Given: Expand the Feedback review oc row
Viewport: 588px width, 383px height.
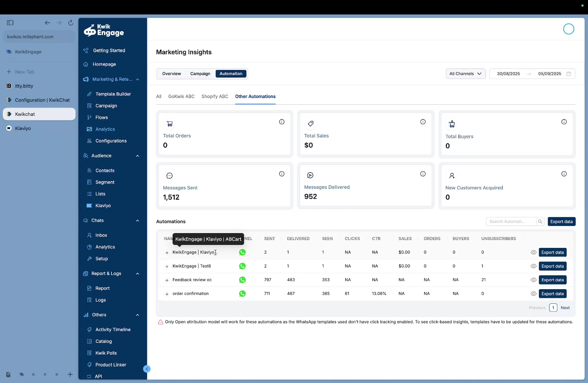Looking at the screenshot, I should tap(167, 280).
